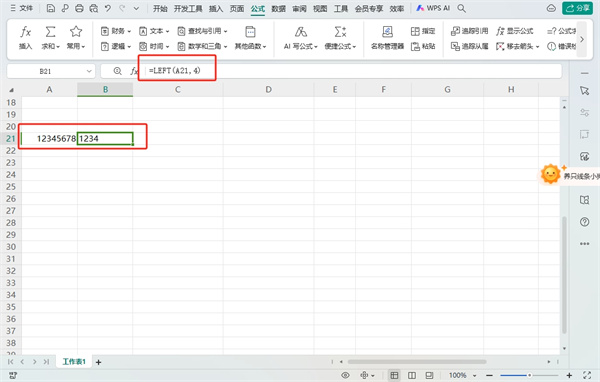Click the Print icon in the quick access toolbar
The image size is (600, 382).
click(x=79, y=8)
